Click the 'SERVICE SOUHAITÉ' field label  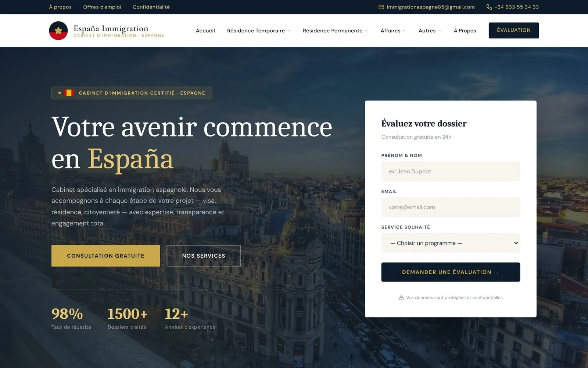coord(406,227)
